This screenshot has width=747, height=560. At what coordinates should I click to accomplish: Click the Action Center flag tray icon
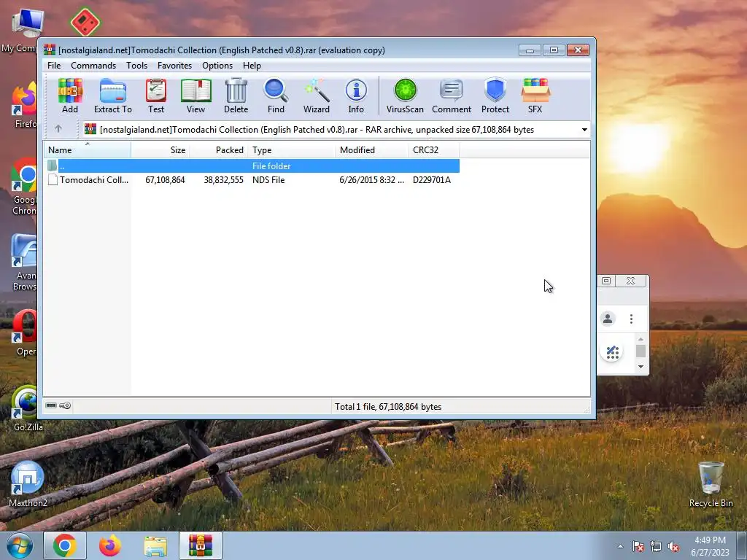coord(638,547)
